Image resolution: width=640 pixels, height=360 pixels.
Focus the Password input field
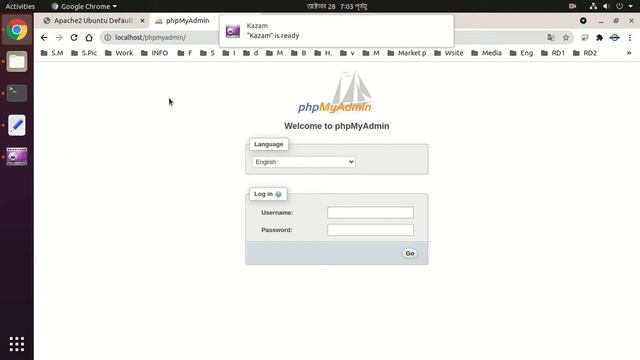[370, 230]
